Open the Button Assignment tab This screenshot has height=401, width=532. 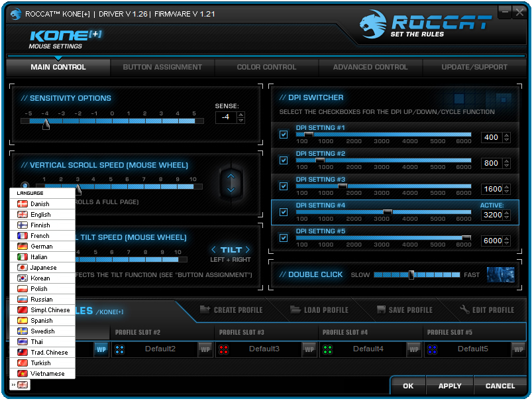click(162, 67)
